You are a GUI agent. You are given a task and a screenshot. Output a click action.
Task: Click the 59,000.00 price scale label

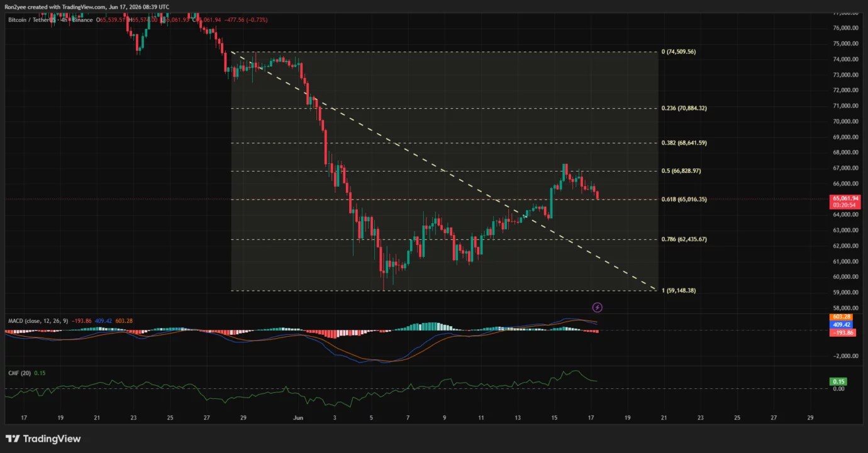coord(845,293)
